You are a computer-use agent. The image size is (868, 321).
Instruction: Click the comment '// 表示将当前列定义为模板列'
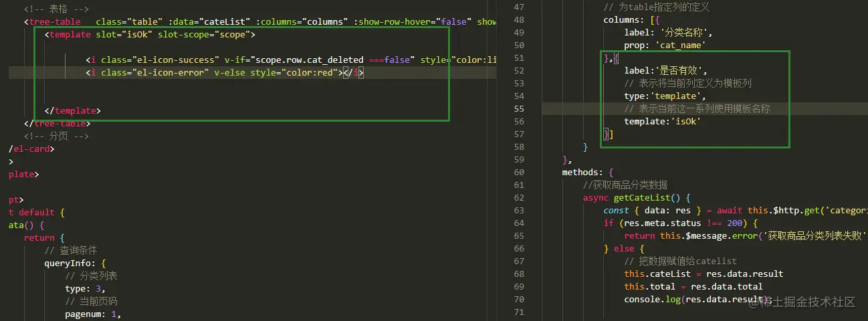pos(689,83)
